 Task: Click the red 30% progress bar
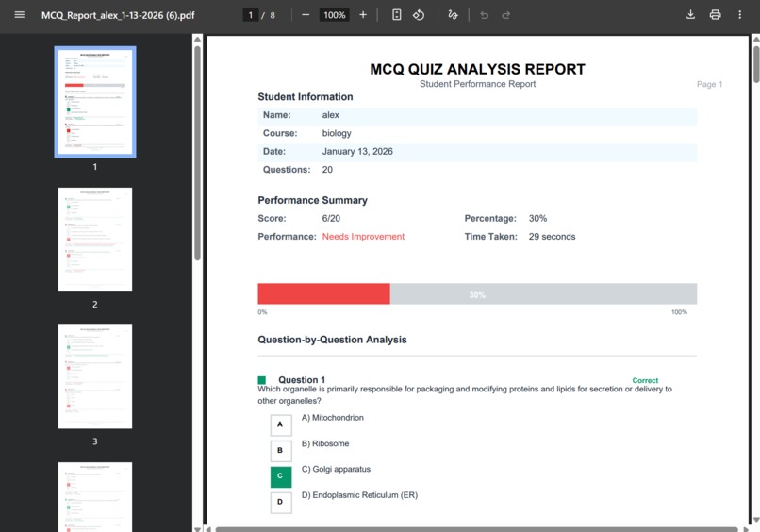pyautogui.click(x=323, y=294)
